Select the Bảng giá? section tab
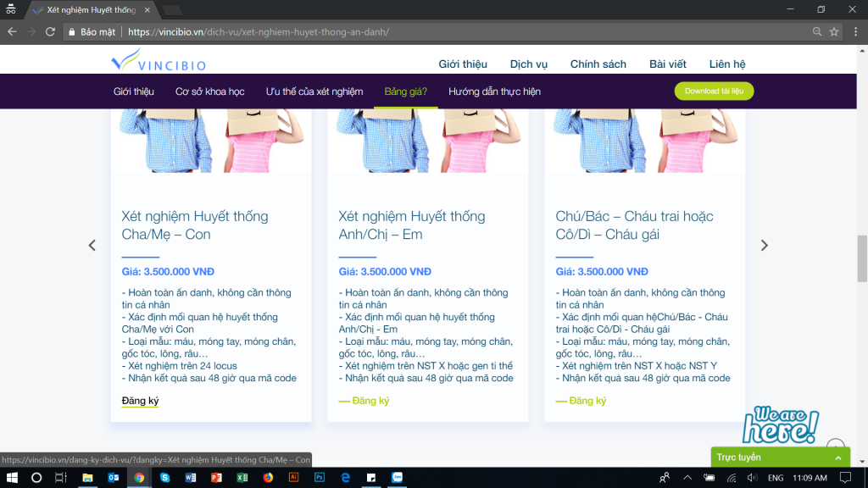This screenshot has height=488, width=868. pos(406,91)
